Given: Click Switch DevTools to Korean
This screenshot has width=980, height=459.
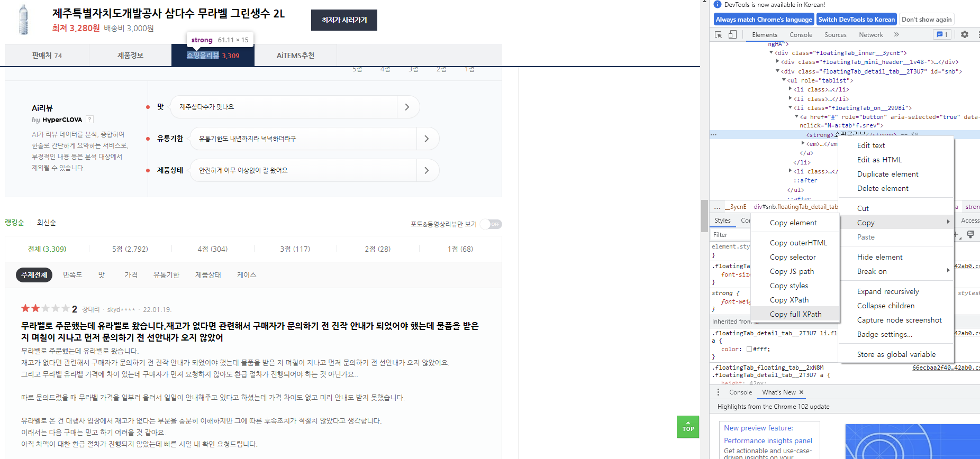Looking at the screenshot, I should [856, 20].
